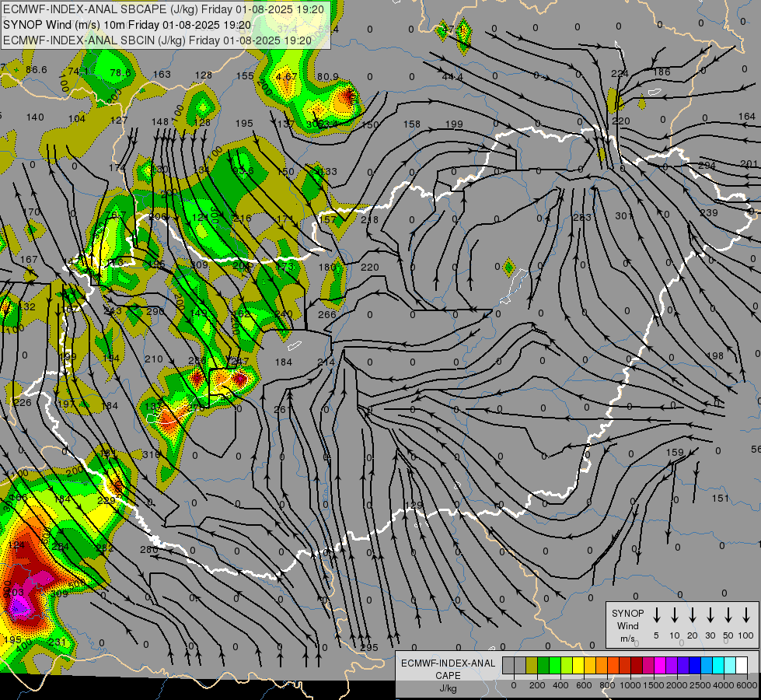Click the 159 value on map

pyautogui.click(x=675, y=453)
